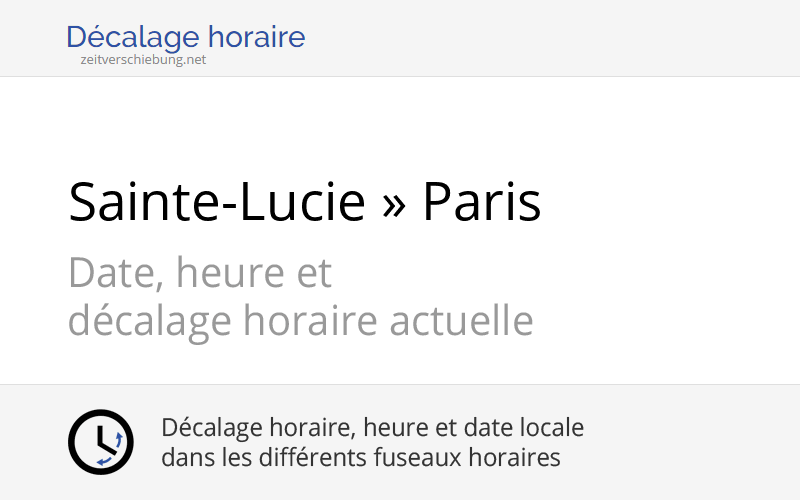This screenshot has width=800, height=500.
Task: Click the » separator between Sainte-Lucie and Paris
Action: (x=394, y=205)
